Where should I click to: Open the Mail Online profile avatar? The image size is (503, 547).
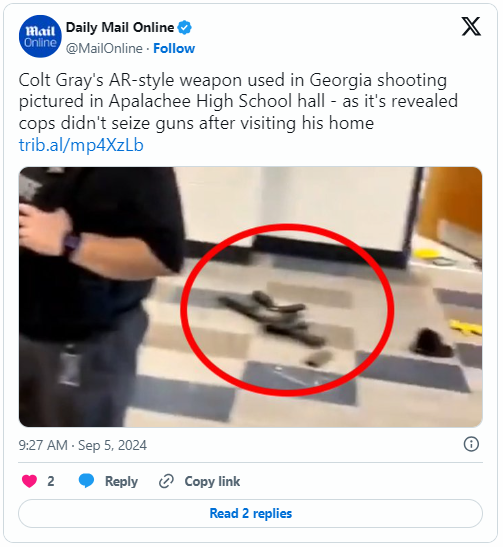point(40,36)
